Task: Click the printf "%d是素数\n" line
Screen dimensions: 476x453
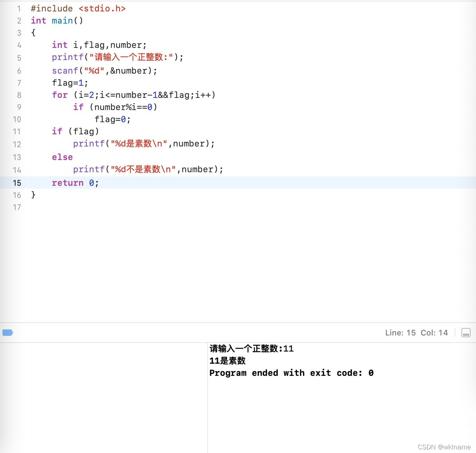Action: [144, 144]
